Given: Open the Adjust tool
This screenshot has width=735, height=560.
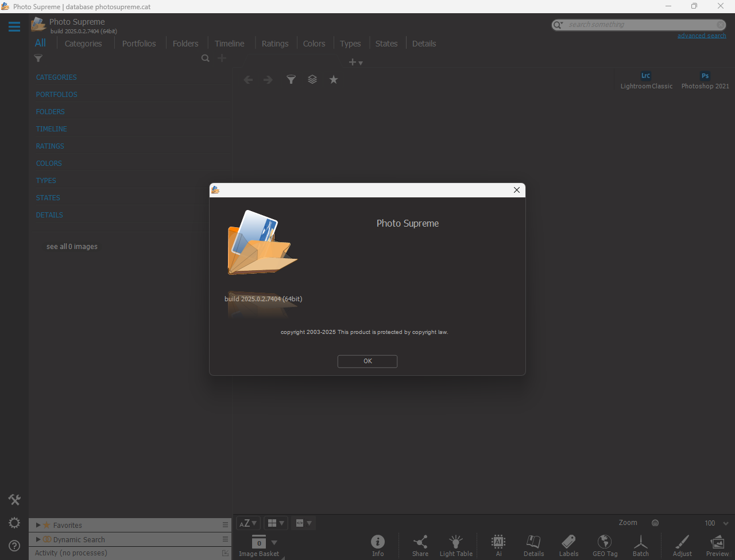Looking at the screenshot, I should point(682,546).
